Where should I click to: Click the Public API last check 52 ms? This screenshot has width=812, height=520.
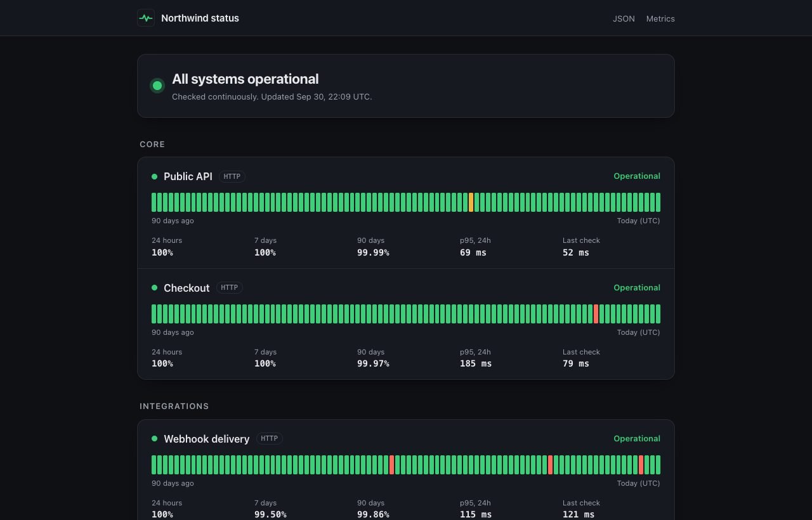click(x=576, y=252)
